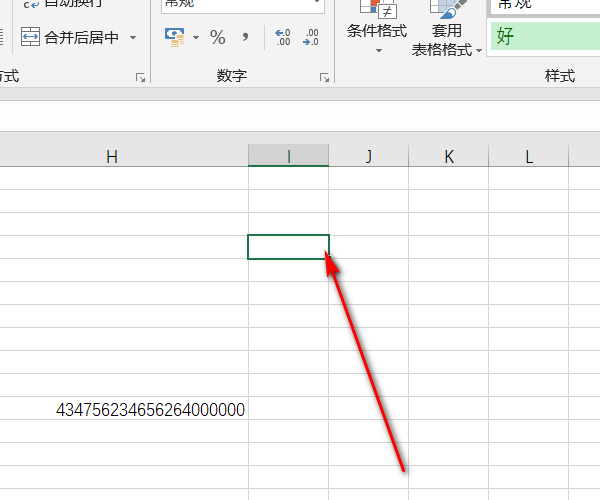Apply comma style number format
This screenshot has height=500, width=600.
click(245, 37)
